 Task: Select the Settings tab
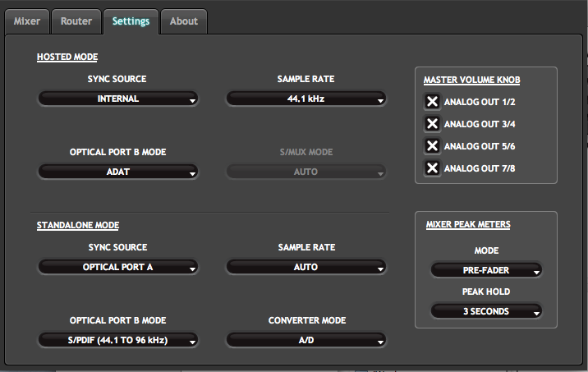pos(131,21)
